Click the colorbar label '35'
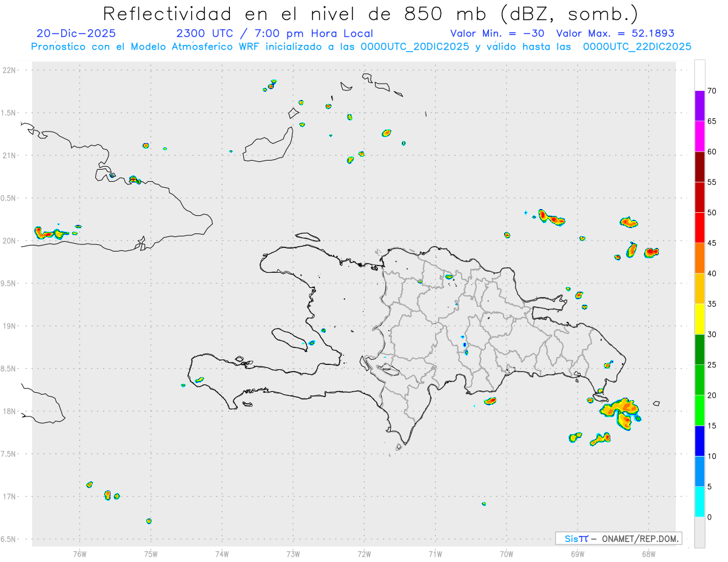The height and width of the screenshot is (562, 728). click(712, 304)
